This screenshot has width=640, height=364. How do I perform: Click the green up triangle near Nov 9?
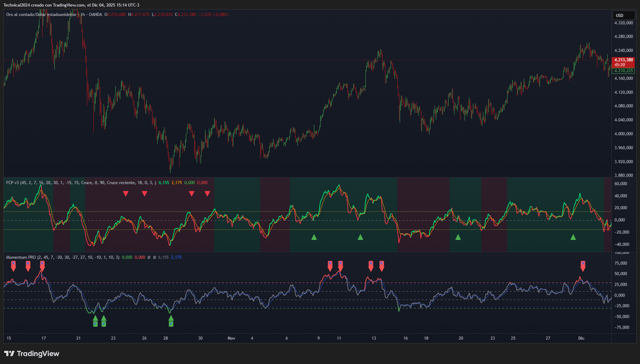(x=314, y=237)
